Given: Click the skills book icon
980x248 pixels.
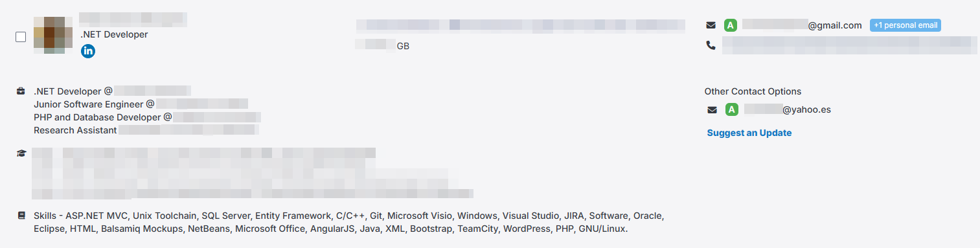Looking at the screenshot, I should tap(21, 215).
